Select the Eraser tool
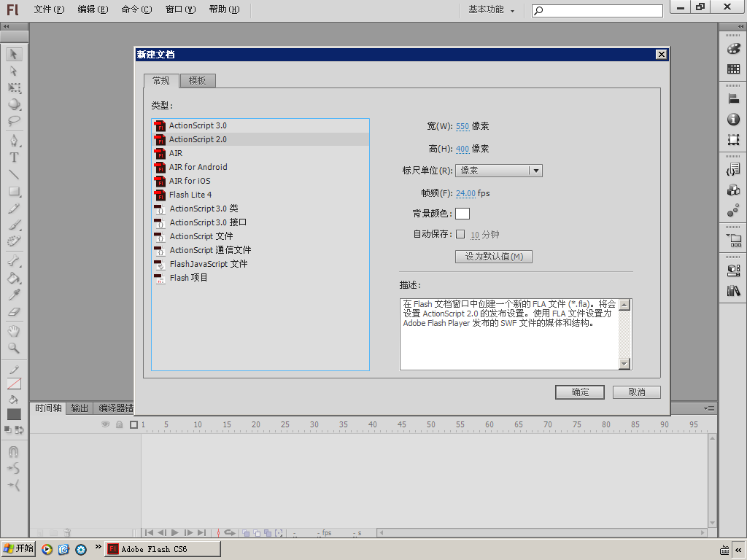The image size is (747, 560). [14, 312]
